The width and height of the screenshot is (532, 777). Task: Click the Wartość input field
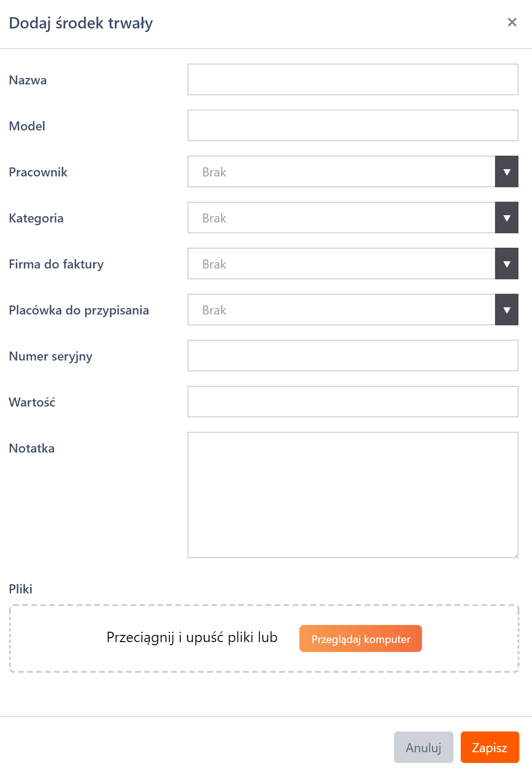(x=353, y=402)
